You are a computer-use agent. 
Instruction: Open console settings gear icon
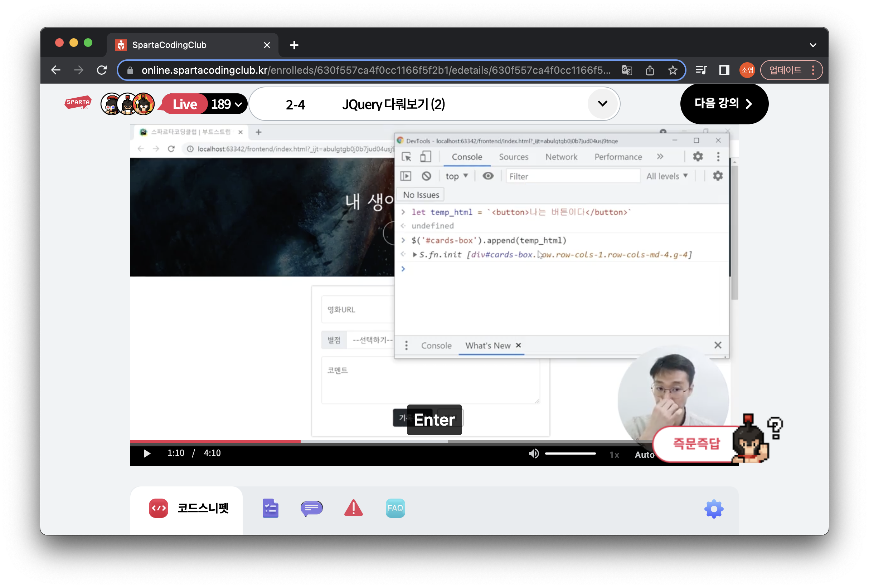pos(717,176)
